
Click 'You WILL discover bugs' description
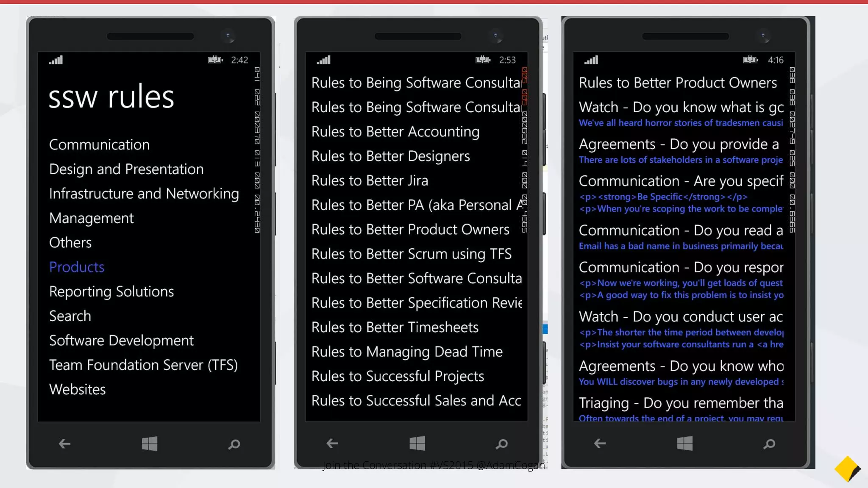(681, 382)
